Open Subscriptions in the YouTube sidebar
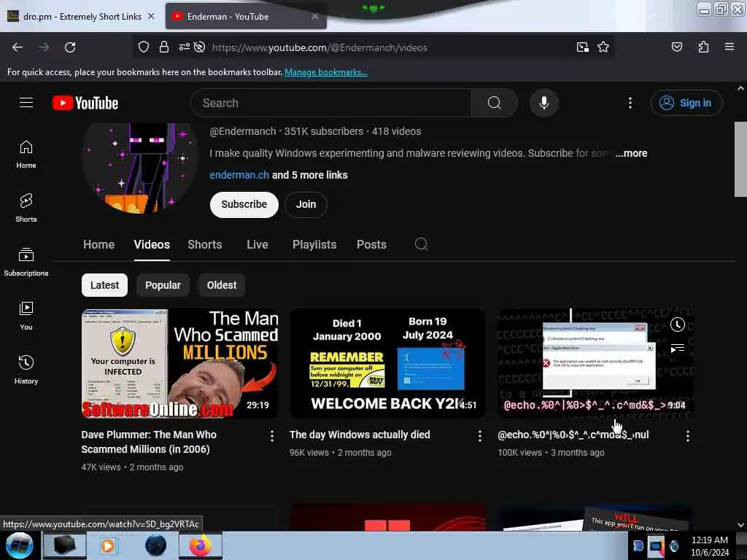Image resolution: width=747 pixels, height=560 pixels. click(26, 262)
